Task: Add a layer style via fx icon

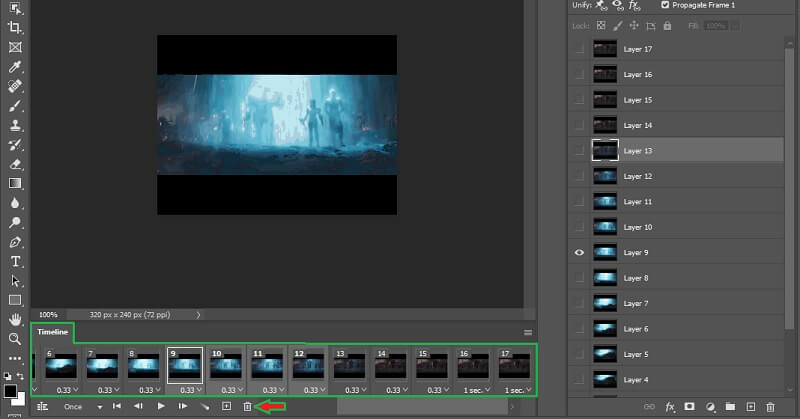Action: 670,407
